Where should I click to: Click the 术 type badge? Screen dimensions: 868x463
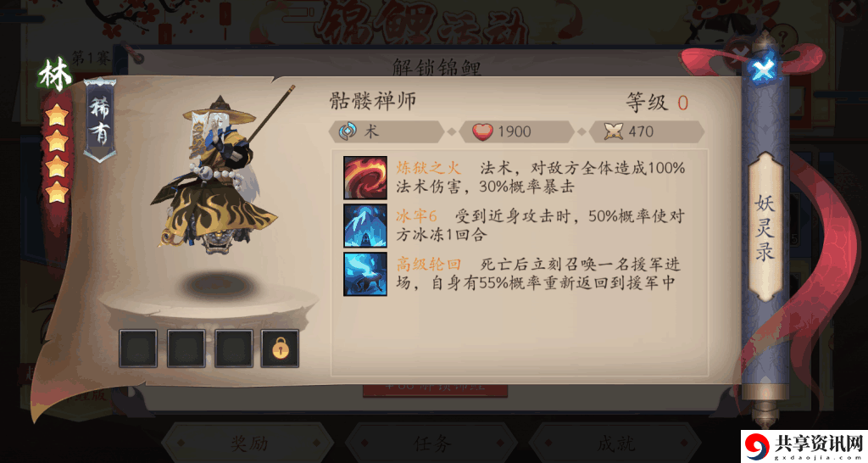[x=386, y=131]
